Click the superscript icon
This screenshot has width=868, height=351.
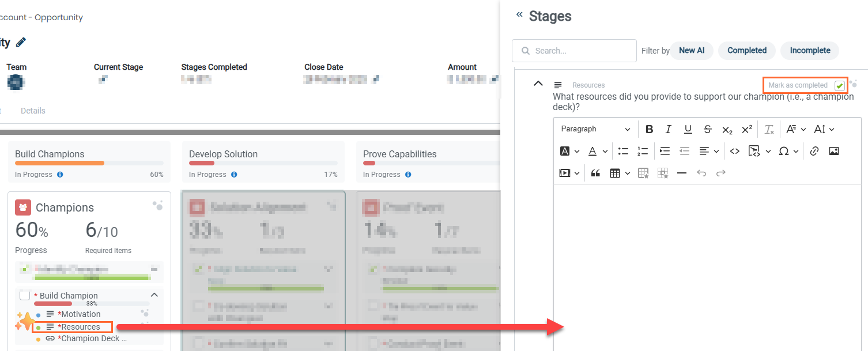pos(746,129)
